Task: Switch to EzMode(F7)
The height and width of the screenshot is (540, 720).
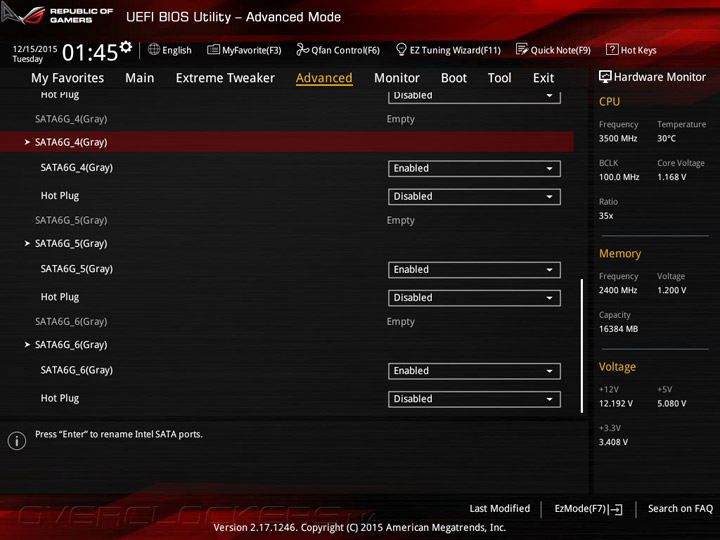Action: pyautogui.click(x=589, y=509)
